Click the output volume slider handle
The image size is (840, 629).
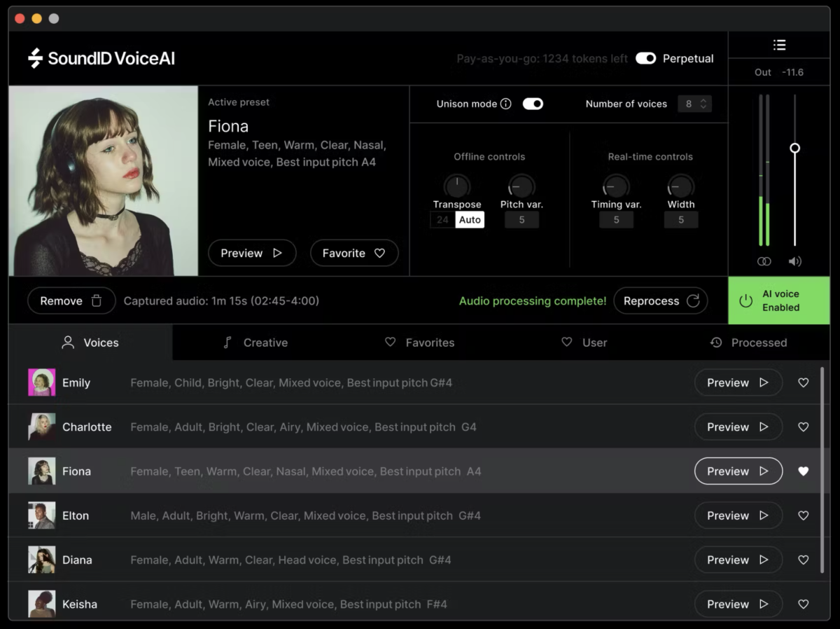click(794, 148)
